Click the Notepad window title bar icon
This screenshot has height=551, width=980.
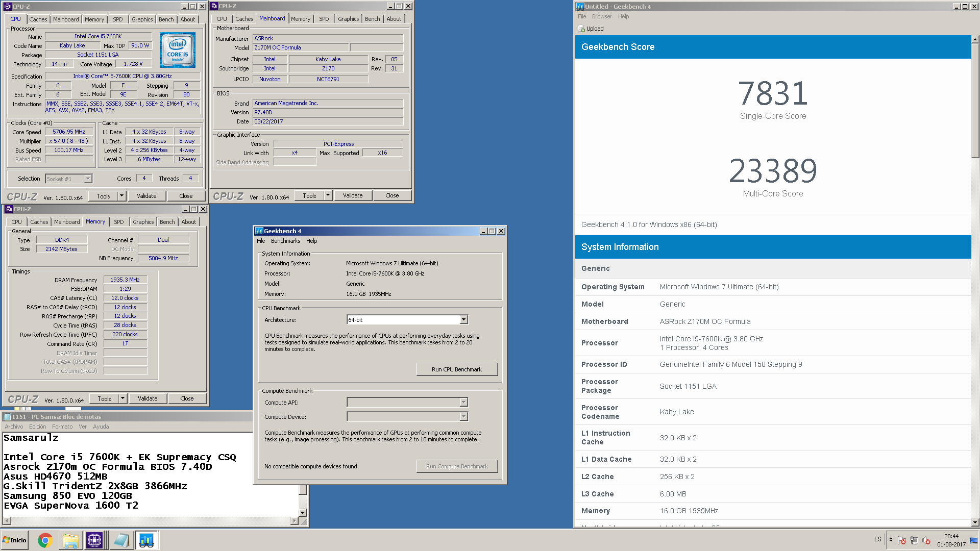tap(7, 417)
